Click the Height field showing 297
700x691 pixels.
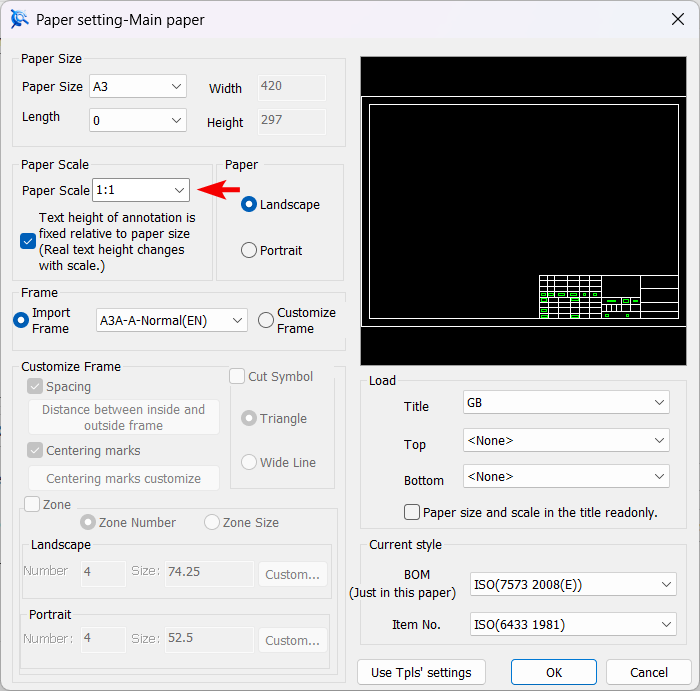[x=292, y=121]
